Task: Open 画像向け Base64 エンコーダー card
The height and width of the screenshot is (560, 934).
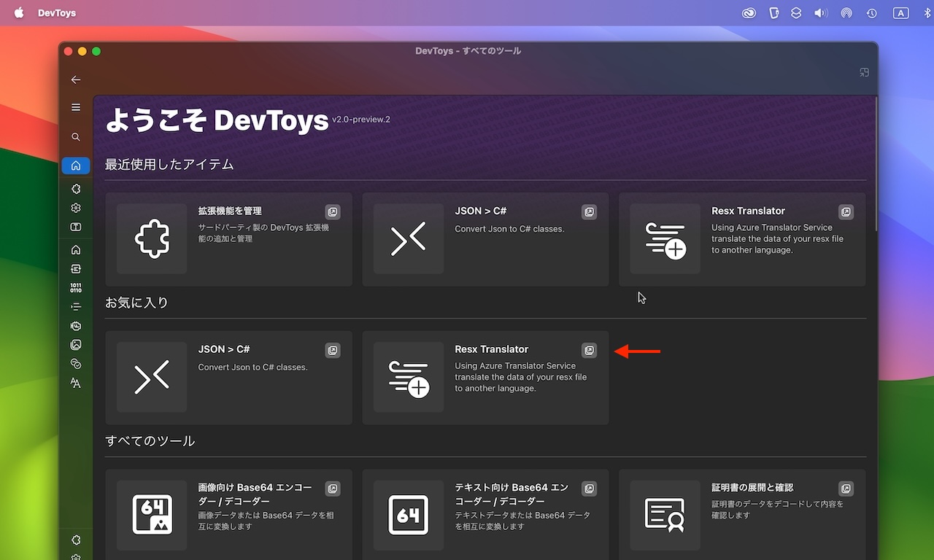Action: [x=229, y=515]
